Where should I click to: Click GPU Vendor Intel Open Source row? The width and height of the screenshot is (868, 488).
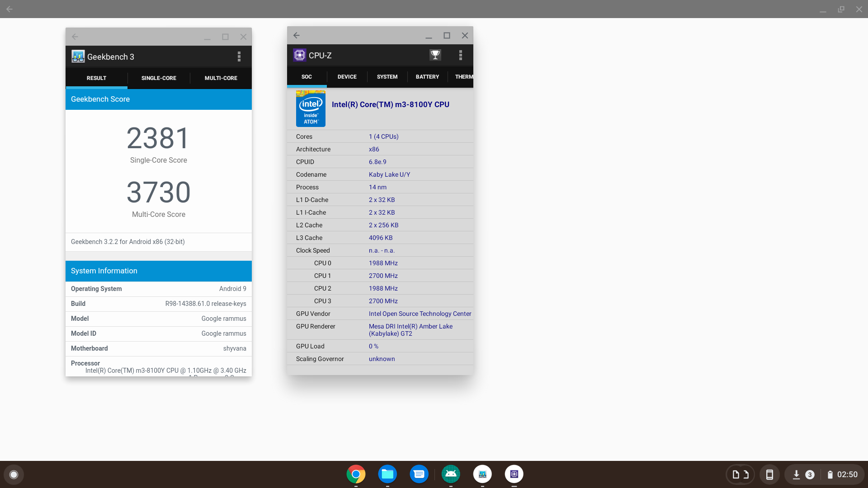(380, 314)
